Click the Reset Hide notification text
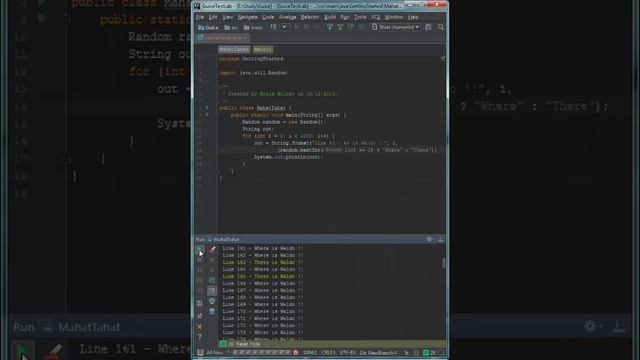640x360 pixels. pos(248,344)
